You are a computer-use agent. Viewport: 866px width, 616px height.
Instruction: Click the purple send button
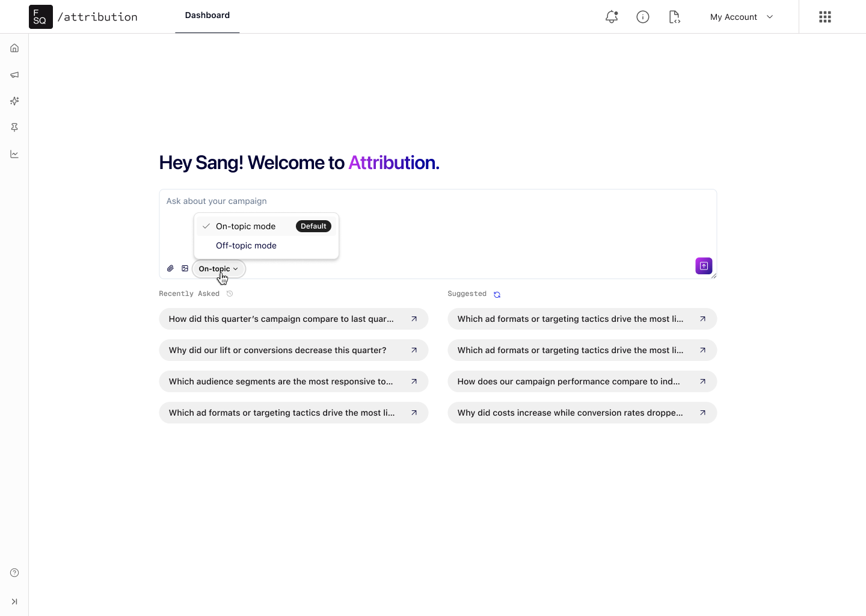704,266
